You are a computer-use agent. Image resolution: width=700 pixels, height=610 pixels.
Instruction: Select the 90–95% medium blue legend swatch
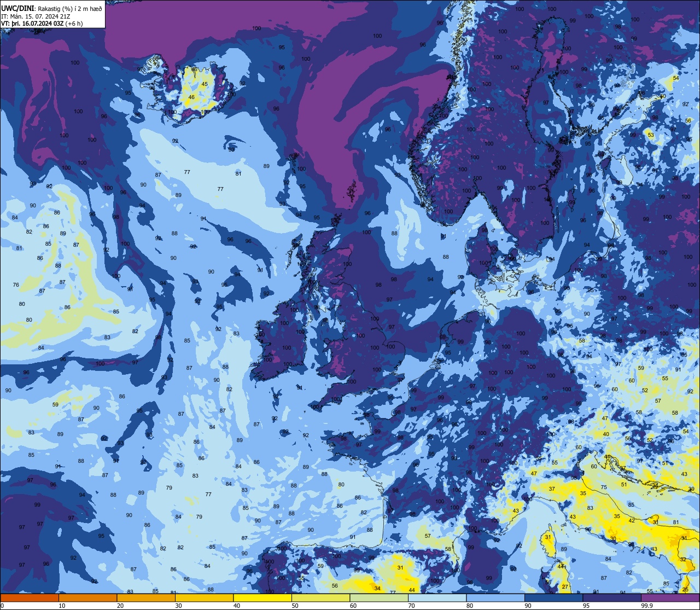click(553, 598)
